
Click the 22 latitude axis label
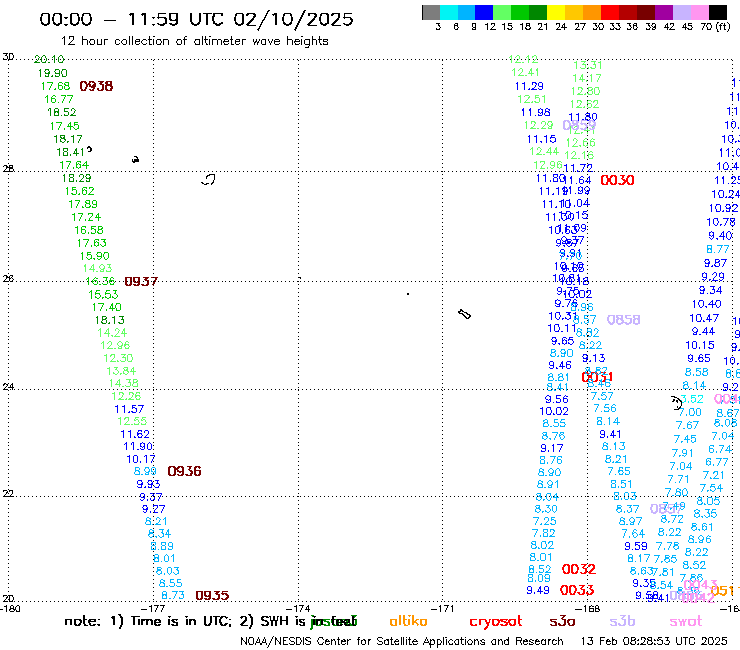pos(8,494)
